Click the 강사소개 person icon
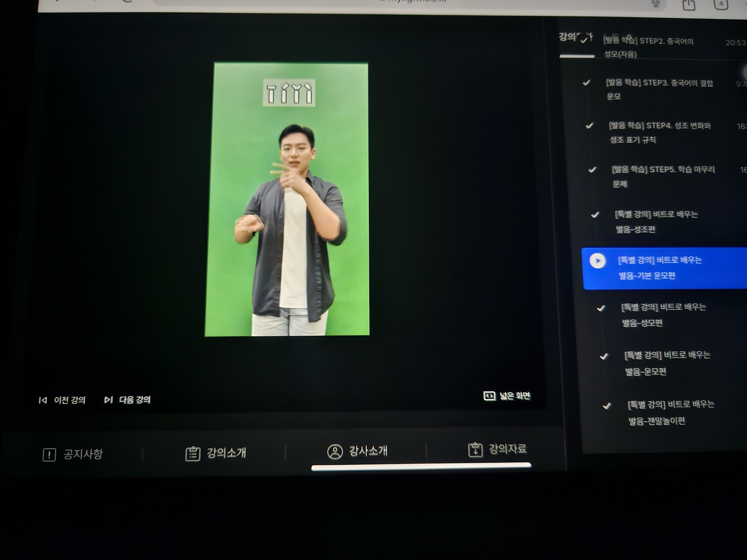Screen dimensions: 747x560 click(335, 452)
